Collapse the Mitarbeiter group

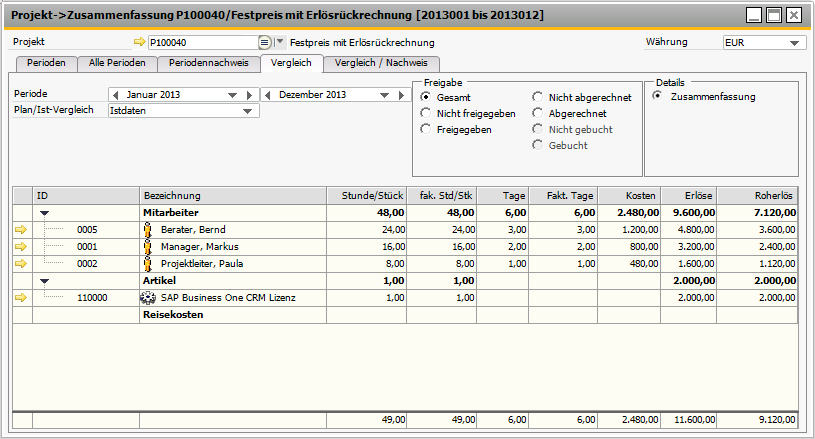click(44, 212)
